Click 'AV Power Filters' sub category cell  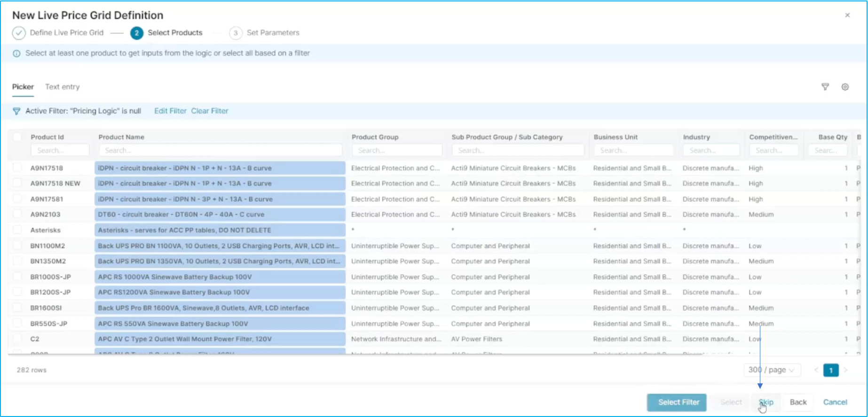pyautogui.click(x=477, y=339)
